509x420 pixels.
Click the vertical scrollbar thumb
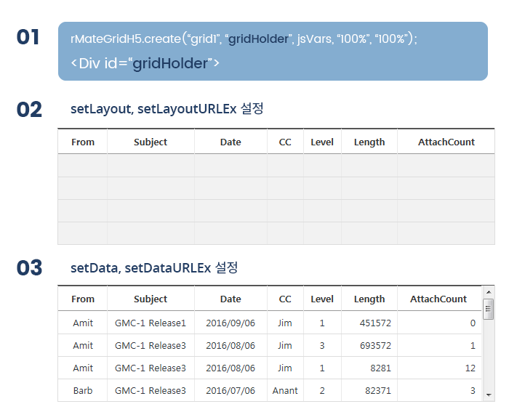(488, 310)
